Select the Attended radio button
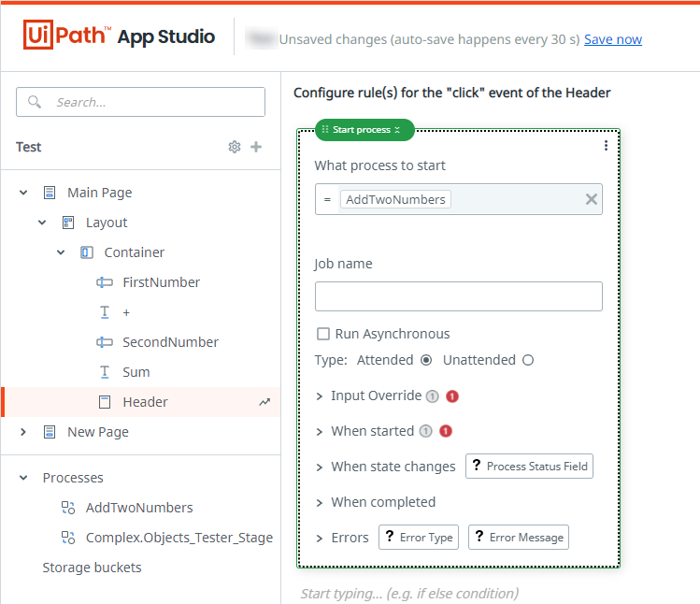 coord(426,360)
